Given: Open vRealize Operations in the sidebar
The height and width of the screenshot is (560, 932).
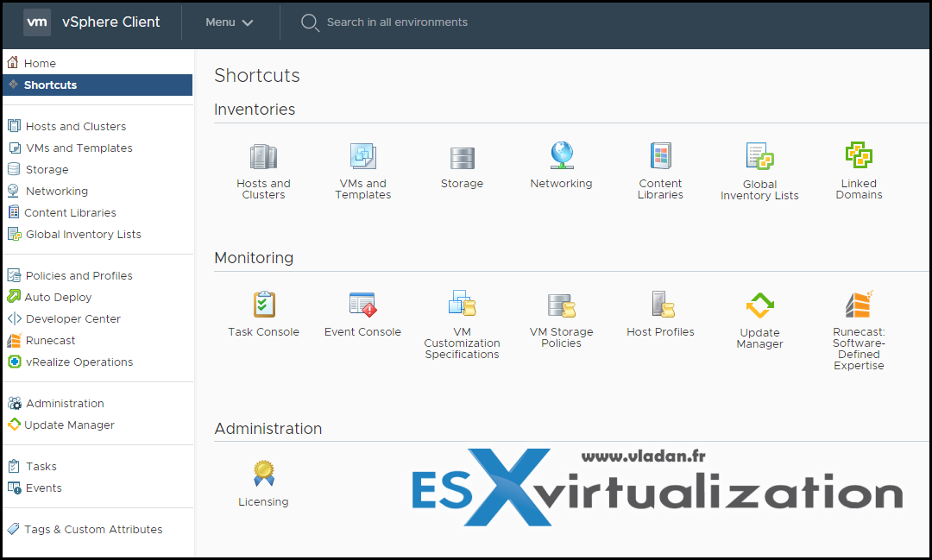Looking at the screenshot, I should tap(79, 362).
